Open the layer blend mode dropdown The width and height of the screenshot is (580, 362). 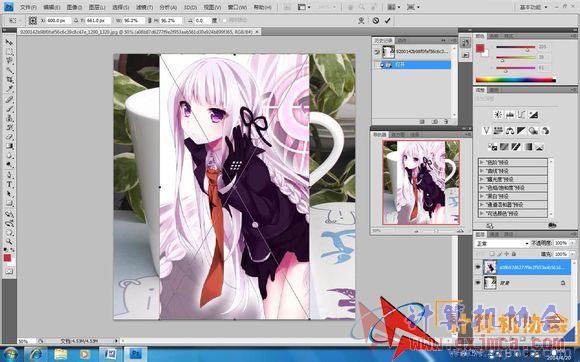[502, 244]
